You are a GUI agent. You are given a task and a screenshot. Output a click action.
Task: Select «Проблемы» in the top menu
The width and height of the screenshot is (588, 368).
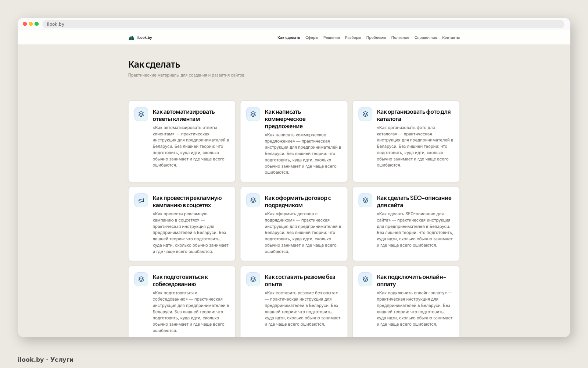coord(376,38)
